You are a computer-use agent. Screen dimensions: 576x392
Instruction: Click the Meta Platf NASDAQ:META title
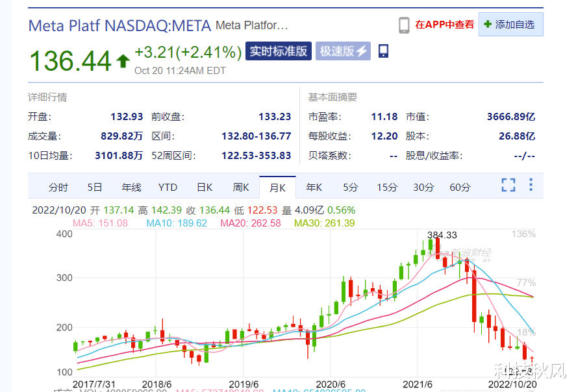119,26
